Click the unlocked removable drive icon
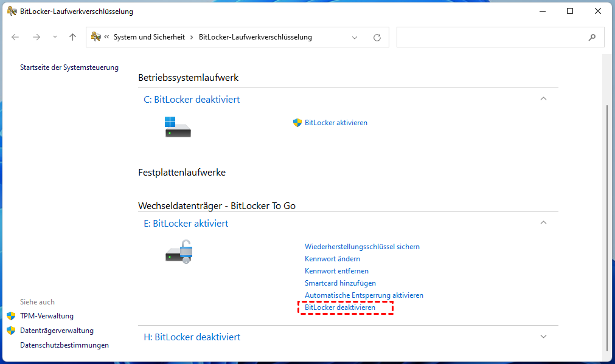The image size is (615, 364). tap(179, 252)
